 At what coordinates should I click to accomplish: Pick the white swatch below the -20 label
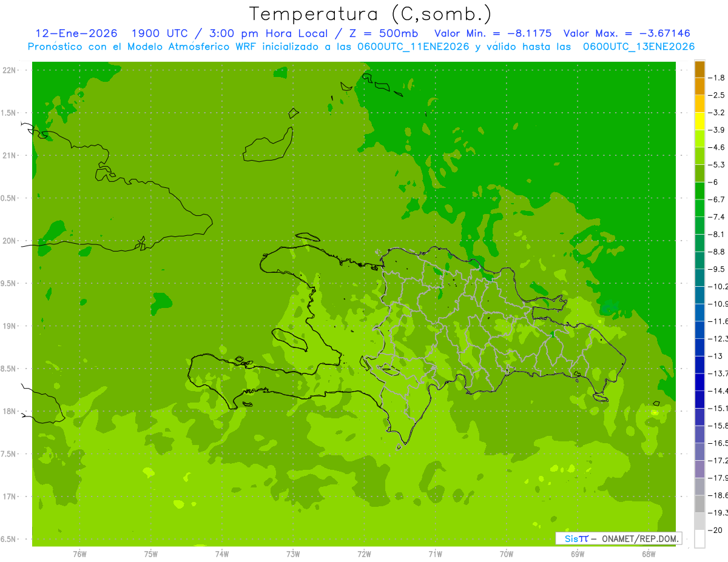[699, 538]
